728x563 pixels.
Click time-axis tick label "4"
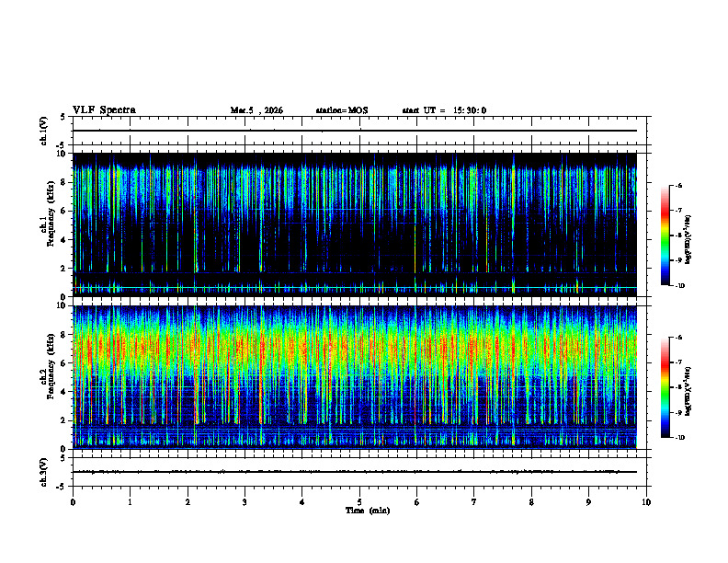pyautogui.click(x=302, y=502)
